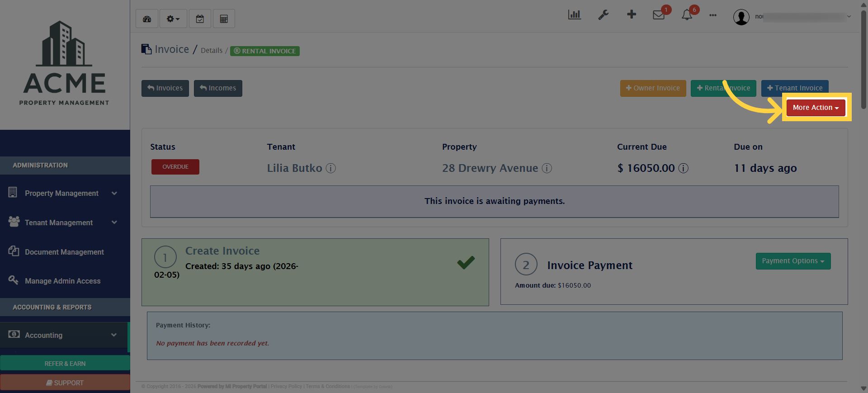Image resolution: width=868 pixels, height=393 pixels.
Task: Click the RENTAL INVOICE badge
Action: [x=265, y=51]
